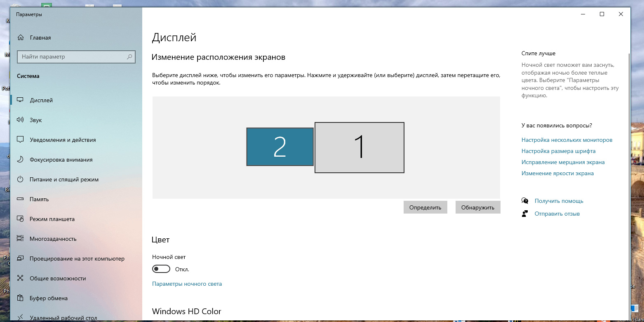Select Питание и спящий режим
Screen dimensions: 644x322
[x=76, y=179]
